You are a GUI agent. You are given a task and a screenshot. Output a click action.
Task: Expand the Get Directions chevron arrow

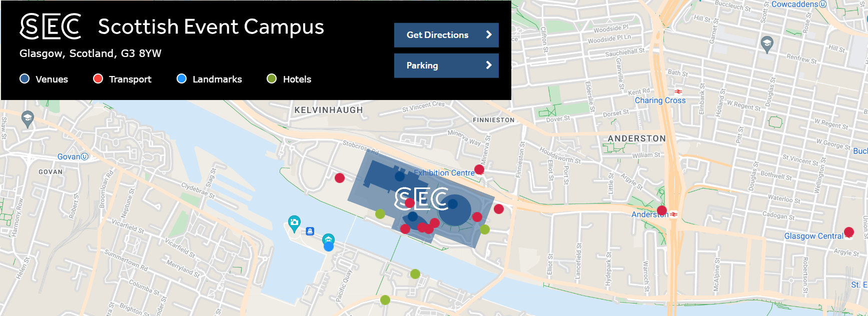click(489, 35)
